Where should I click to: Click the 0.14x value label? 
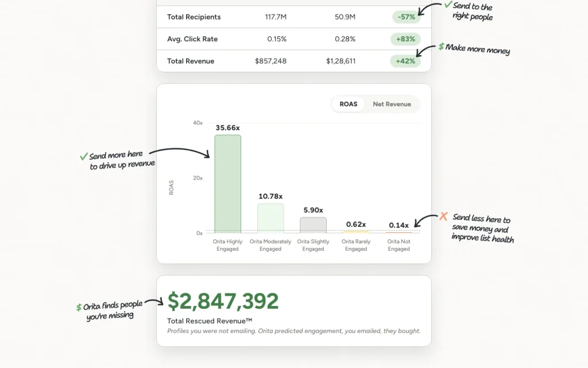399,225
